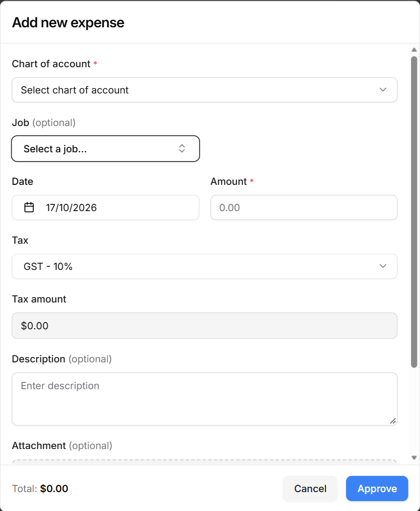Click the date value 17/10/2026
The height and width of the screenshot is (511, 420).
pos(71,207)
